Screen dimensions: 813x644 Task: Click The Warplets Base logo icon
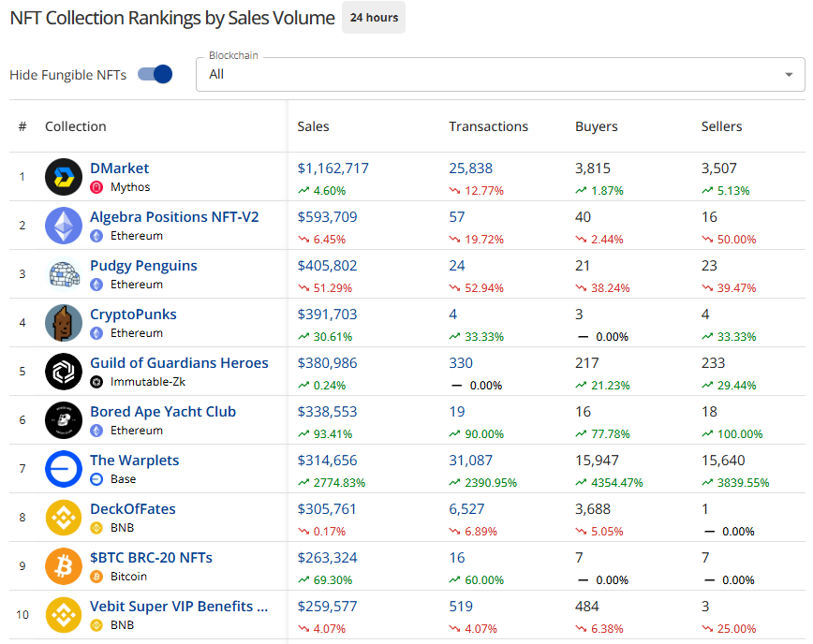click(x=64, y=469)
